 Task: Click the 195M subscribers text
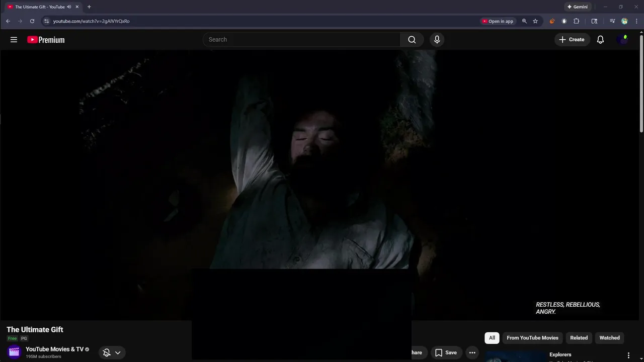[43, 356]
